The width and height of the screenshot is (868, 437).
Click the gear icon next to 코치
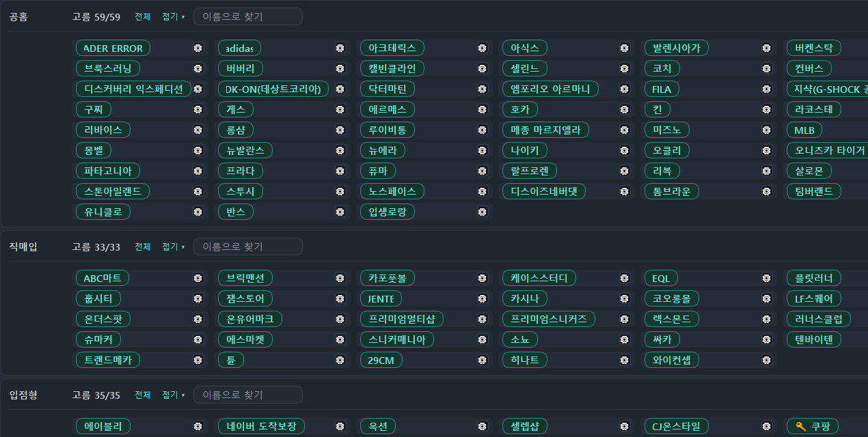pyautogui.click(x=767, y=68)
